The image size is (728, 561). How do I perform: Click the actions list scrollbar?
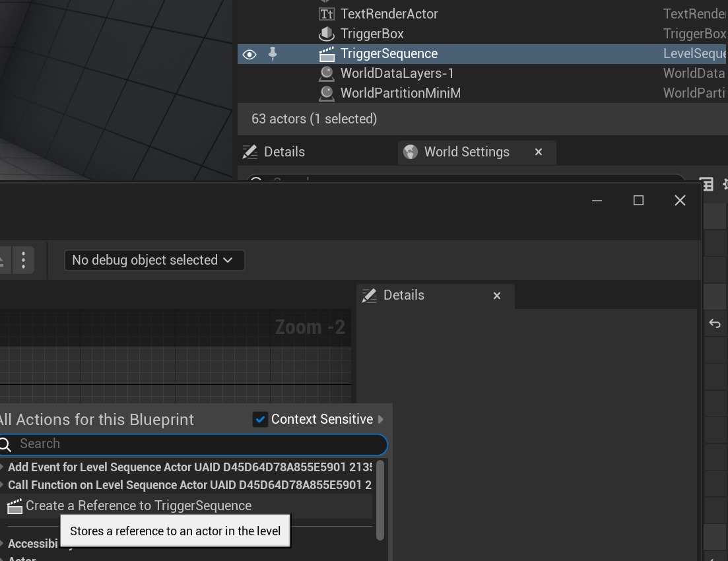(x=380, y=500)
